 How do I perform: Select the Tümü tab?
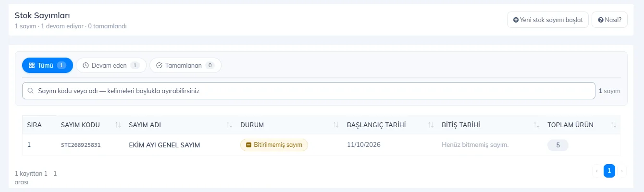(x=48, y=65)
